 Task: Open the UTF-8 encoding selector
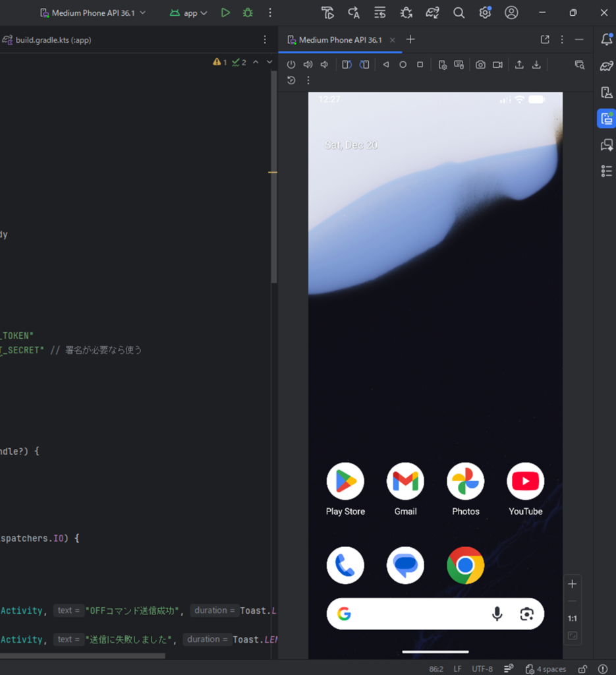tap(482, 669)
